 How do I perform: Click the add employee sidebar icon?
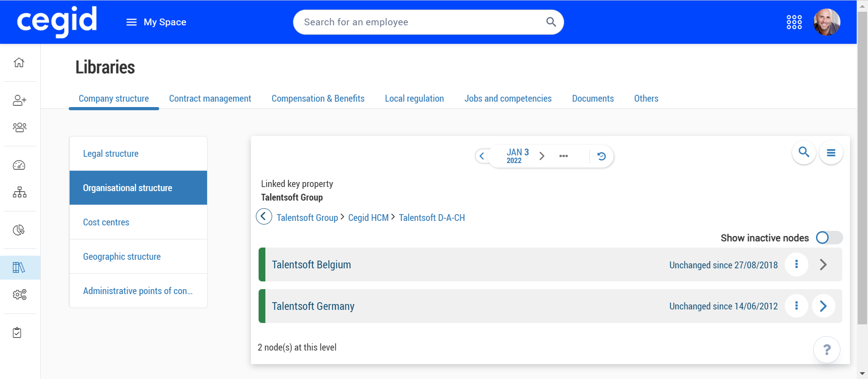point(19,100)
